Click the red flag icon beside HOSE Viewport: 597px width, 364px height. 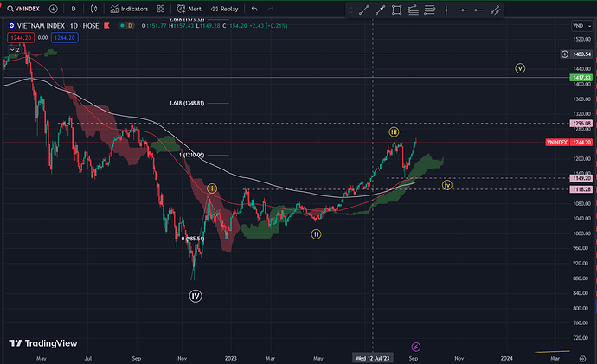click(106, 25)
